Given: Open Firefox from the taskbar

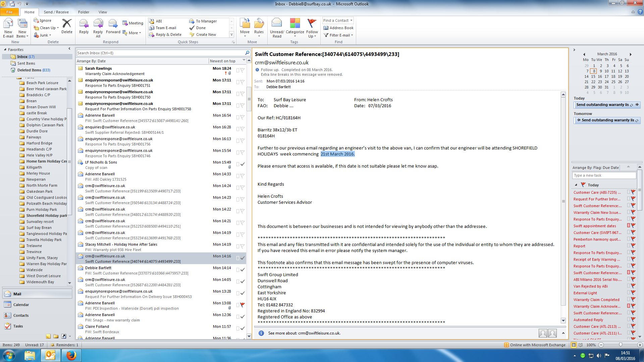Looking at the screenshot, I should coord(71,355).
